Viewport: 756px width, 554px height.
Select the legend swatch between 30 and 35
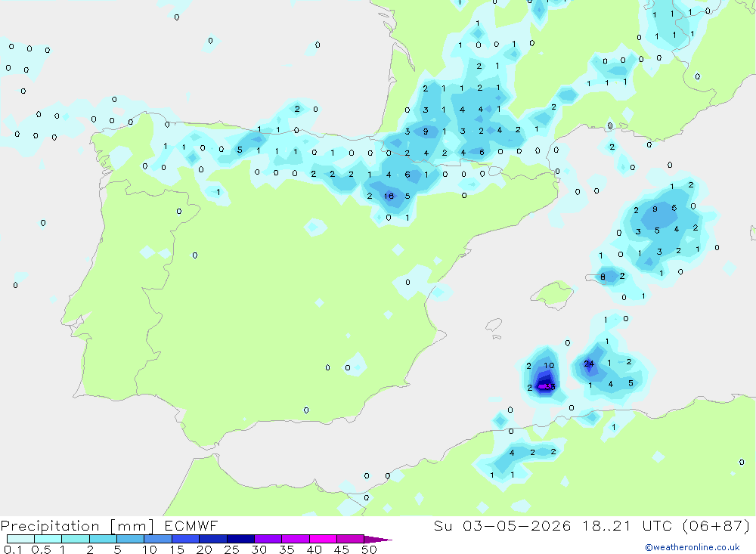(x=268, y=539)
